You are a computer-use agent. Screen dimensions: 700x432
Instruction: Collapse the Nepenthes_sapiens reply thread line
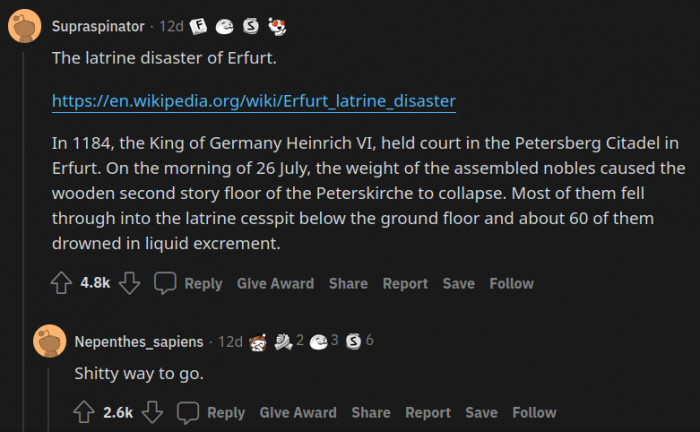(x=47, y=395)
